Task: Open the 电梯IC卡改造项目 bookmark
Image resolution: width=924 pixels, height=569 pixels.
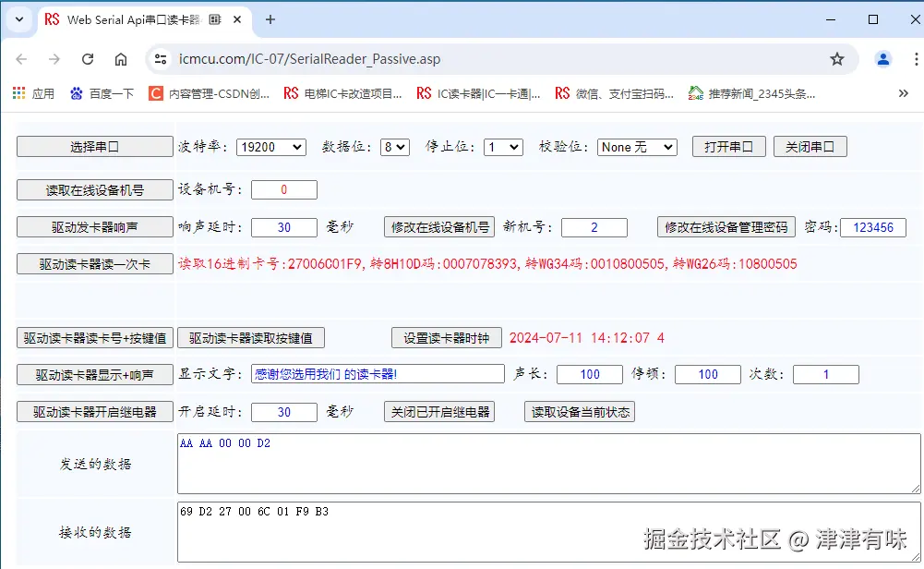Action: coord(342,93)
